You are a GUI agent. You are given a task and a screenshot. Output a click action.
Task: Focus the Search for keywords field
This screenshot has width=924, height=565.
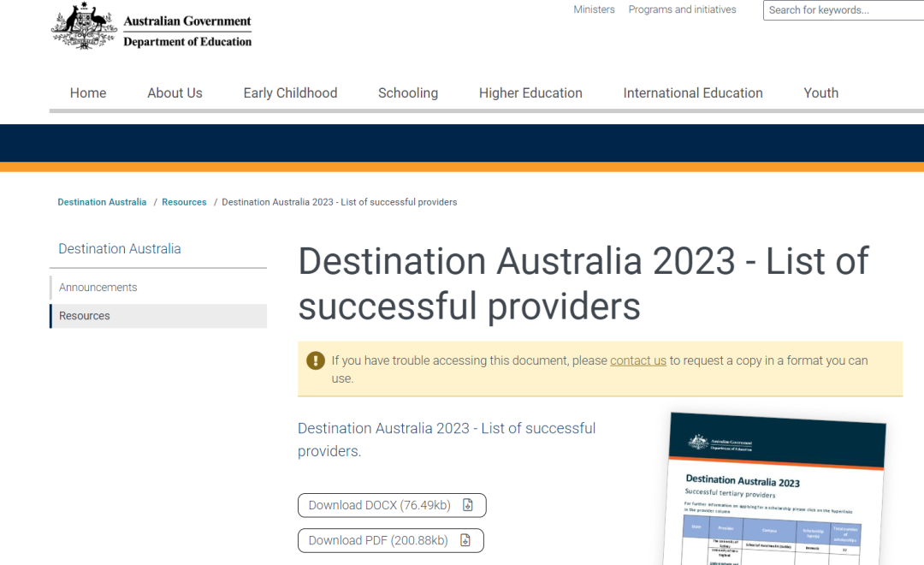(x=843, y=10)
